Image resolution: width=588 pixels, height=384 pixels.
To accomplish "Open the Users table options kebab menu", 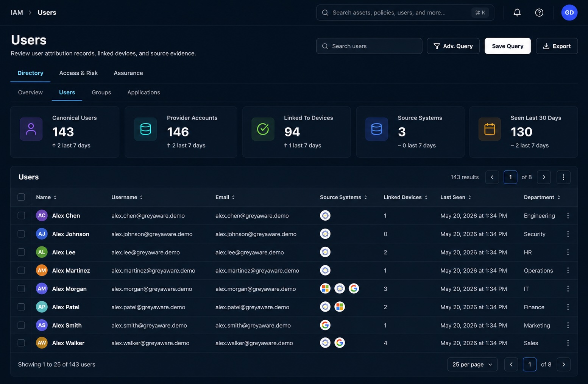I will click(563, 177).
